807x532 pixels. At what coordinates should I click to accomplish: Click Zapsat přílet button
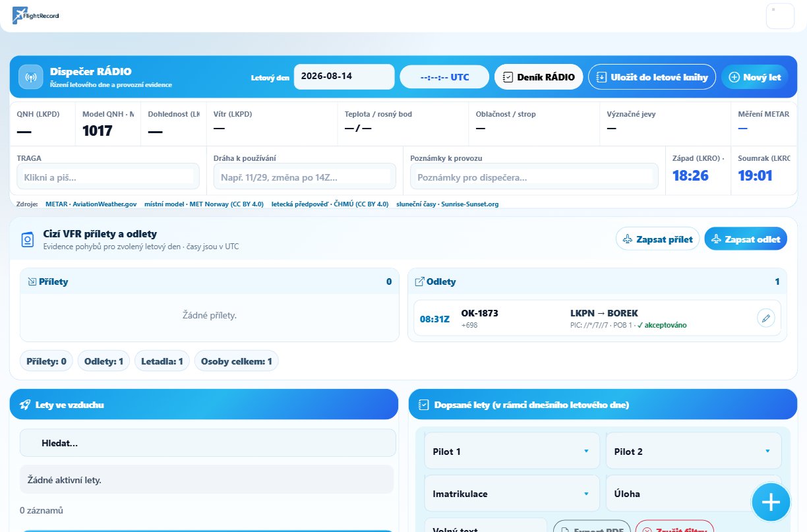657,239
